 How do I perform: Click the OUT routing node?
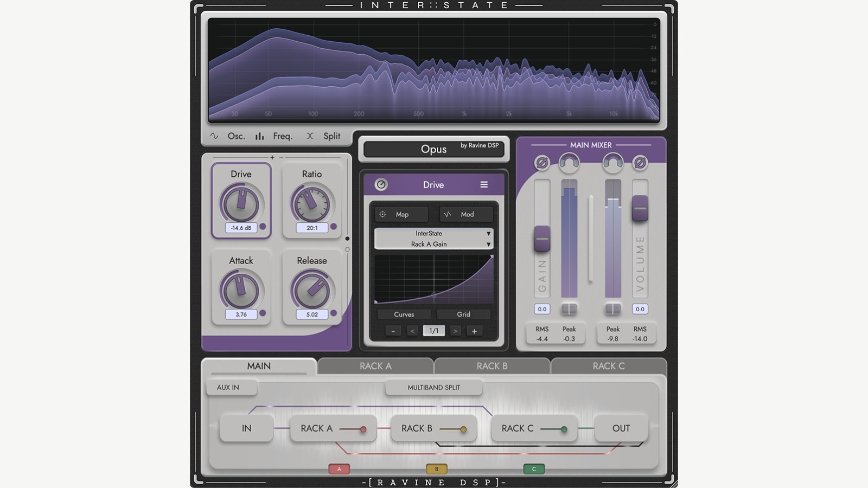pyautogui.click(x=621, y=428)
